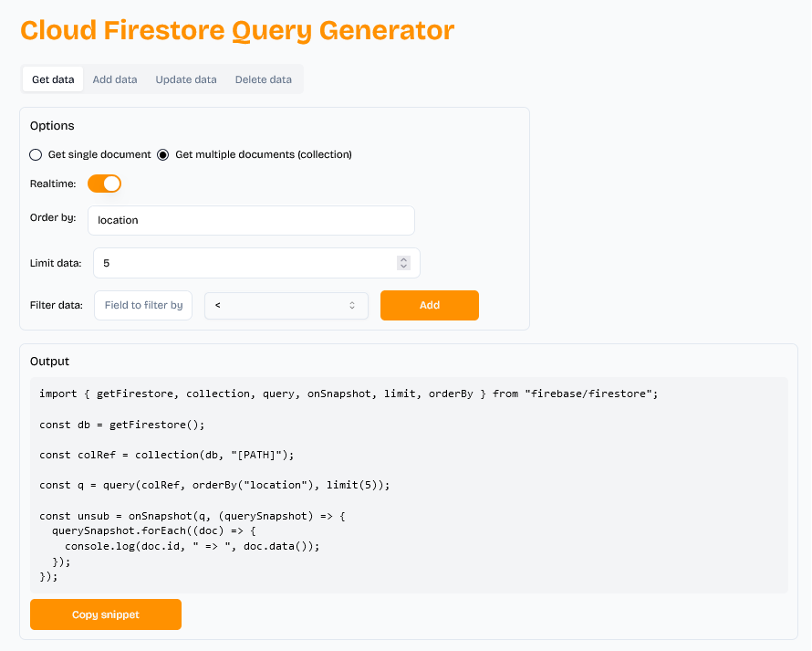Click the import statement code line

click(x=349, y=394)
